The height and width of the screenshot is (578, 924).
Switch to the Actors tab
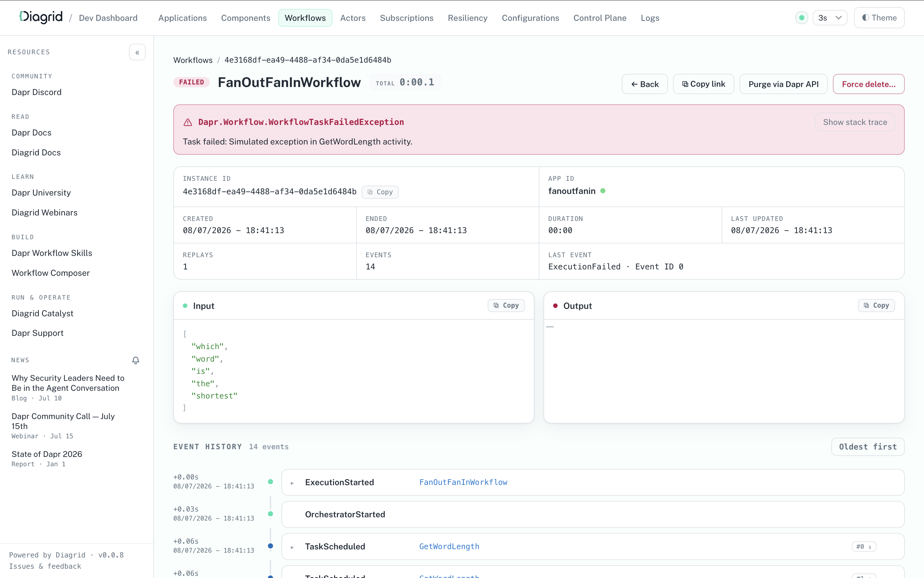coord(353,18)
